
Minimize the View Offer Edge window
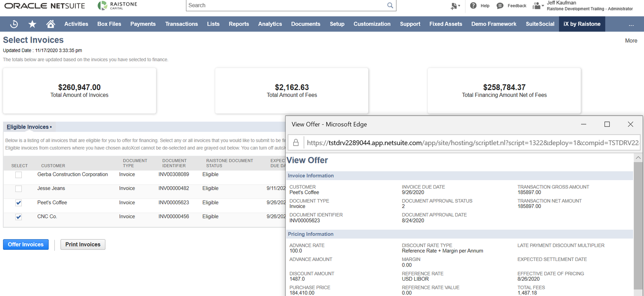point(584,124)
